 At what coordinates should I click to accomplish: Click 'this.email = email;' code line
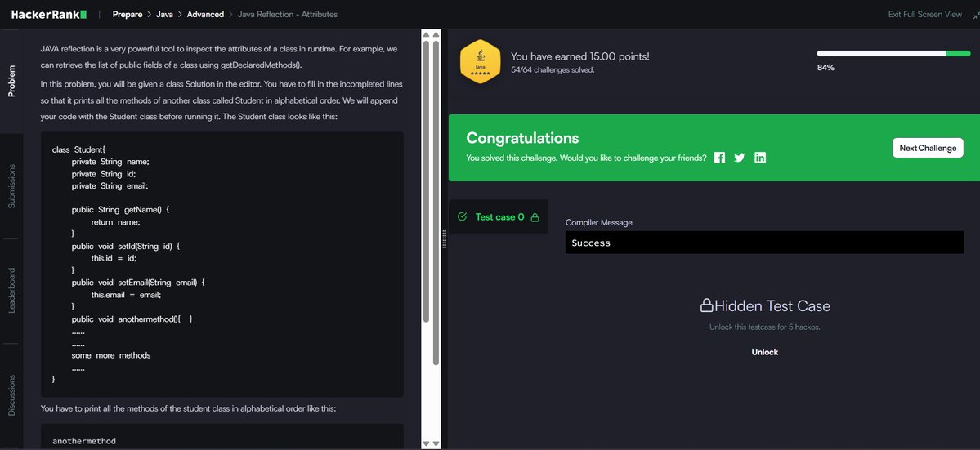126,295
